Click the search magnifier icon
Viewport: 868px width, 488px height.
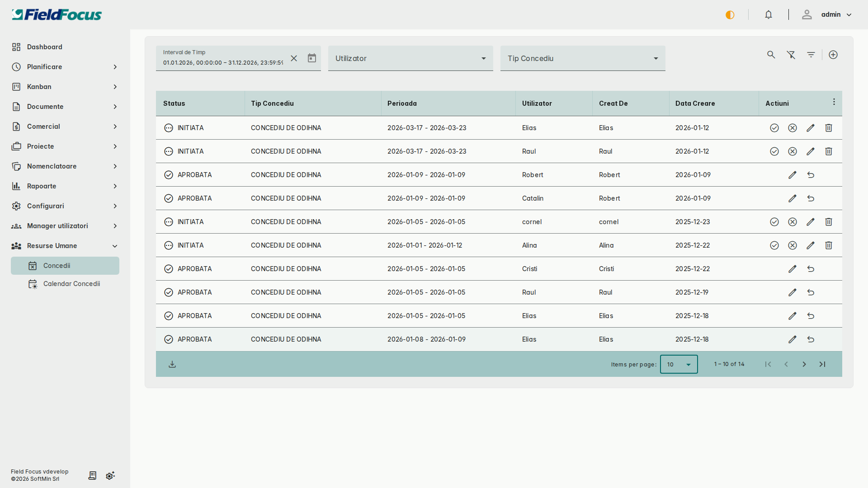[771, 55]
